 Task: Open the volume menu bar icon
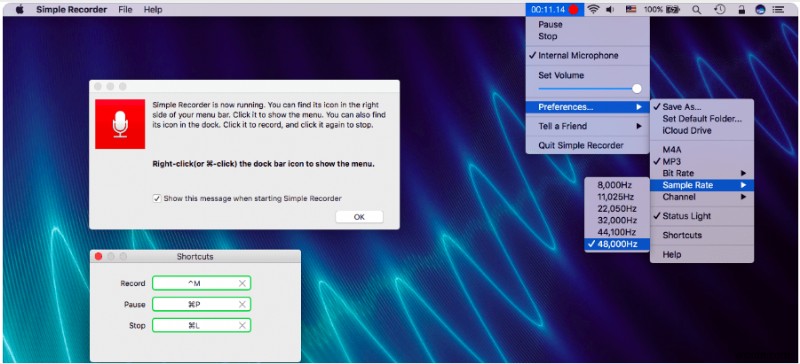tap(610, 10)
